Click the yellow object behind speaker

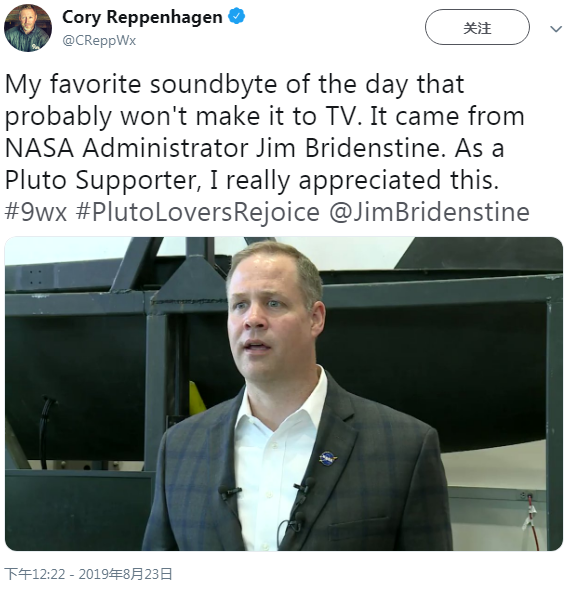[196, 398]
